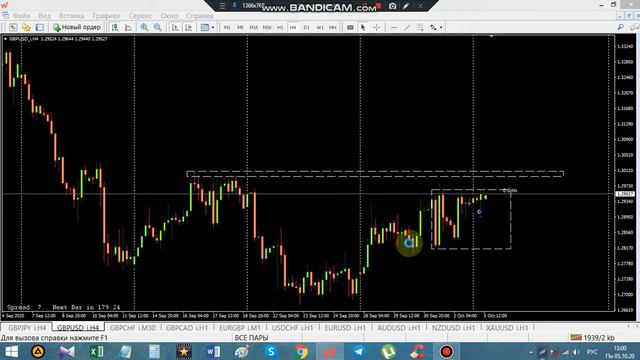Open the search magnifier icon in toolbar

620,27
